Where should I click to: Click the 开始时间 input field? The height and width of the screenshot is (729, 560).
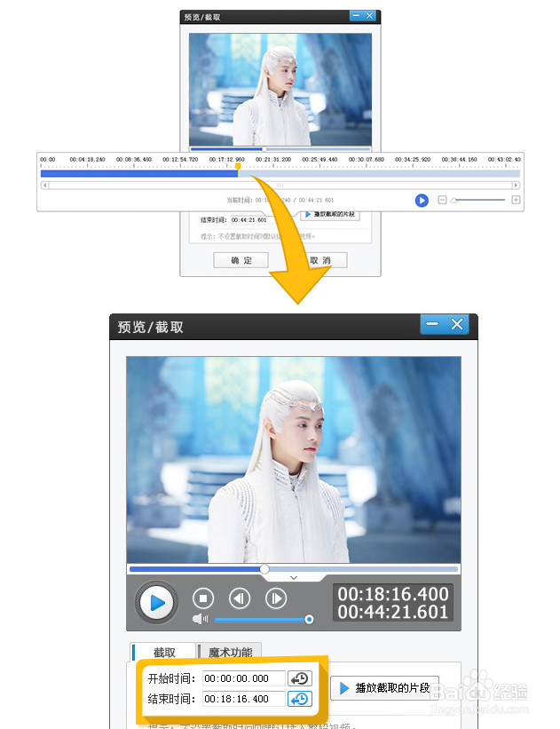pos(243,678)
